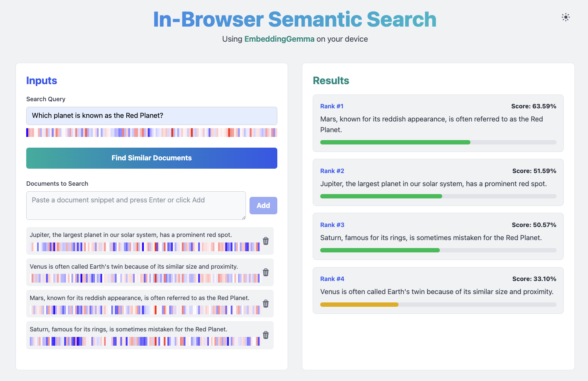
Task: Click the 'Score: 33.10%' value
Action: [x=534, y=279]
